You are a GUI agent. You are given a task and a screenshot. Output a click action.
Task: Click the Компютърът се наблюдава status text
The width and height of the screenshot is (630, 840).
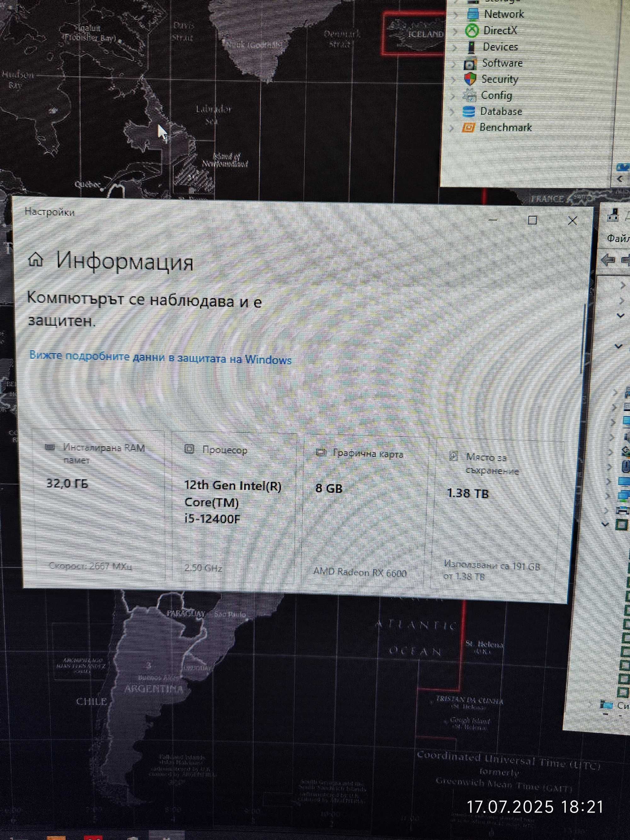tap(144, 310)
